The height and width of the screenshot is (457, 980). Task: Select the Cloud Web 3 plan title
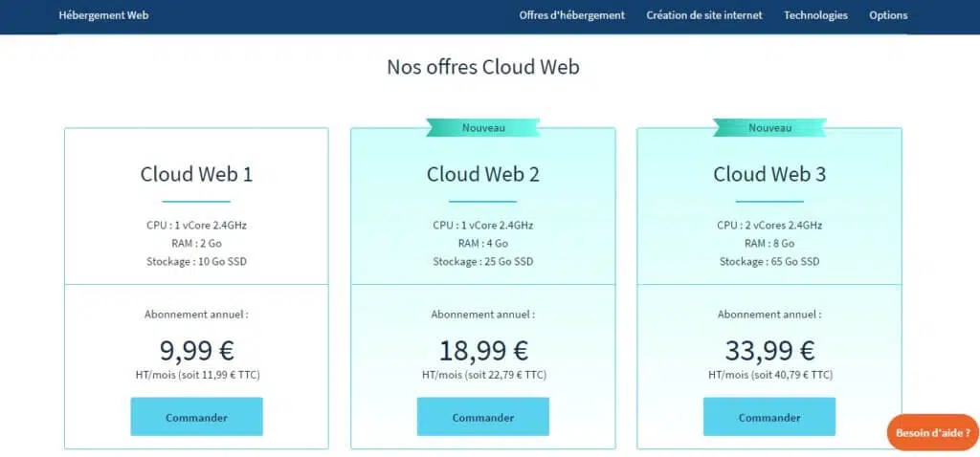pyautogui.click(x=768, y=174)
